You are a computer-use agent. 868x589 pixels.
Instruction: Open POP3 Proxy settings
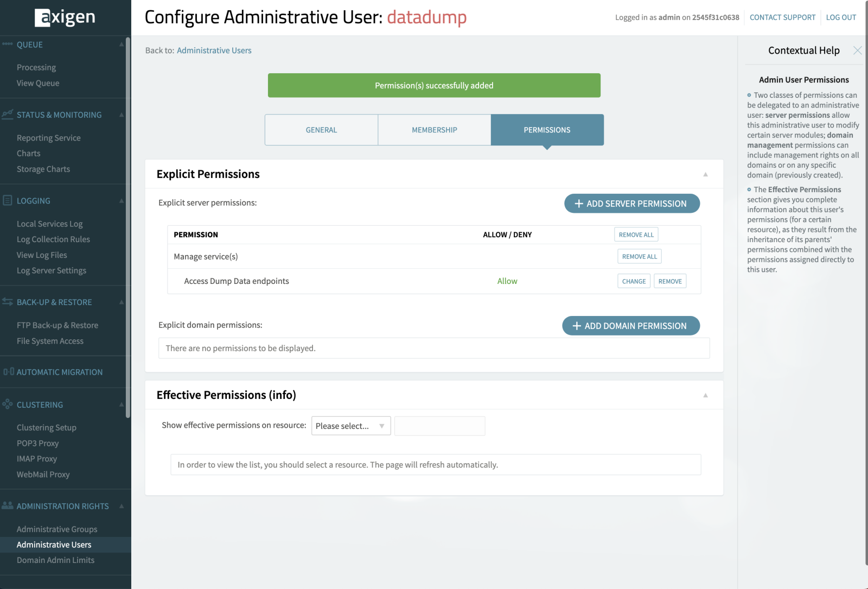(37, 444)
